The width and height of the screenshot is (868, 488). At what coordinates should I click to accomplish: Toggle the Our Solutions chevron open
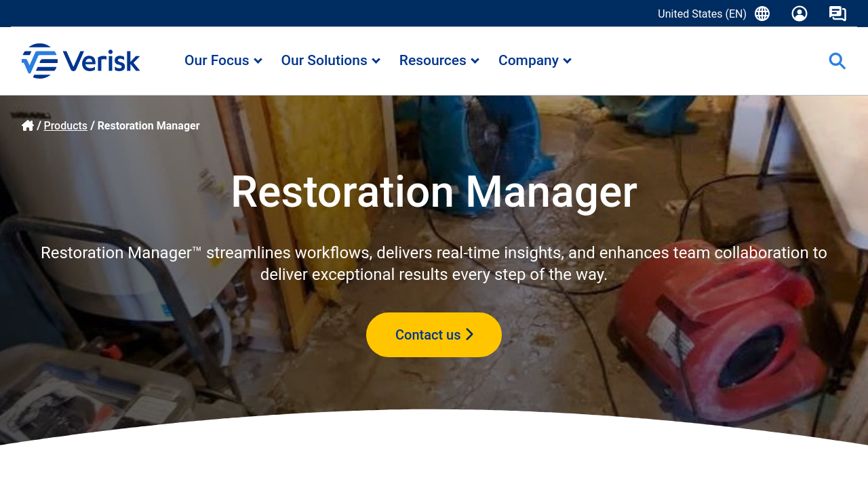[x=377, y=60]
